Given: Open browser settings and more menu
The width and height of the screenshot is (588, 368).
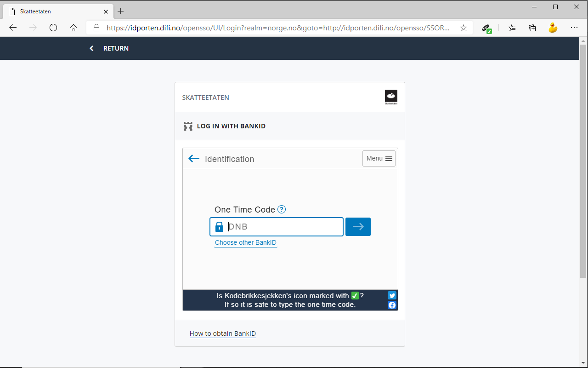Looking at the screenshot, I should pos(574,28).
